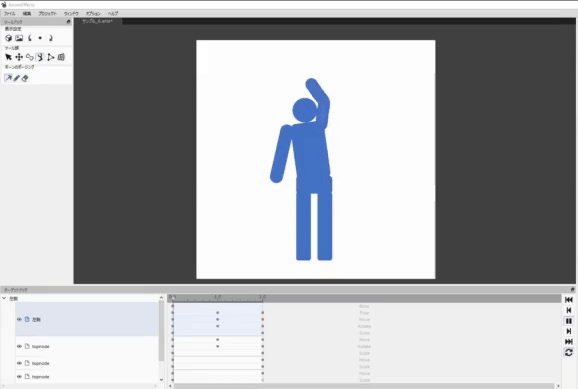This screenshot has width=578, height=389.
Task: Select the bone posing tool
Action: click(40, 57)
